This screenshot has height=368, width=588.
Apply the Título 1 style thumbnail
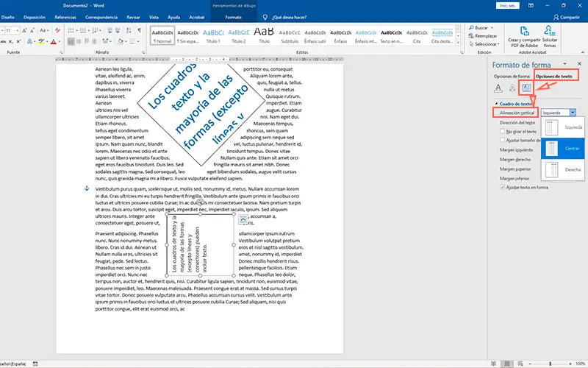(213, 35)
